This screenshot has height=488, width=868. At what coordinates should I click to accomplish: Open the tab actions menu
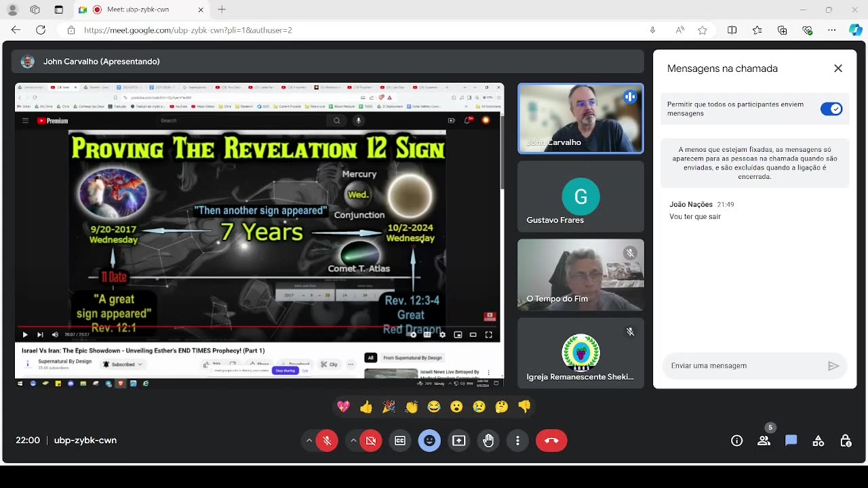58,9
